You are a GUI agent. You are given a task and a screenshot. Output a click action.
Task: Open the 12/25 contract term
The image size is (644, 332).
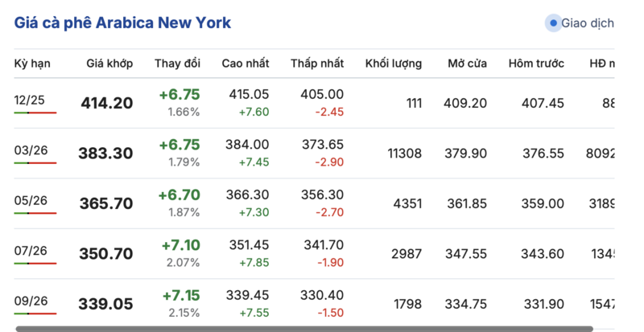tap(29, 100)
